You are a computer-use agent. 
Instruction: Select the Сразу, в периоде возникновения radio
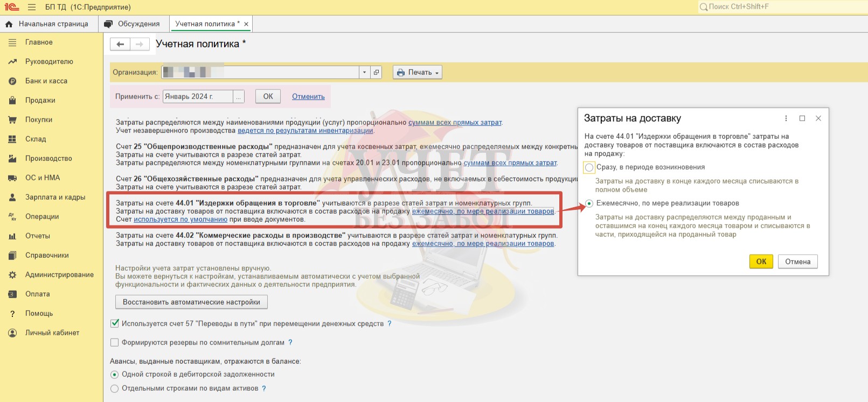pos(589,167)
